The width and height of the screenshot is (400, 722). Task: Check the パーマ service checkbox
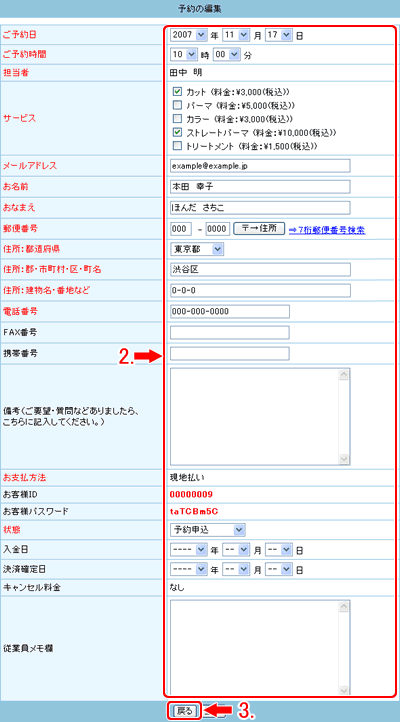(177, 105)
